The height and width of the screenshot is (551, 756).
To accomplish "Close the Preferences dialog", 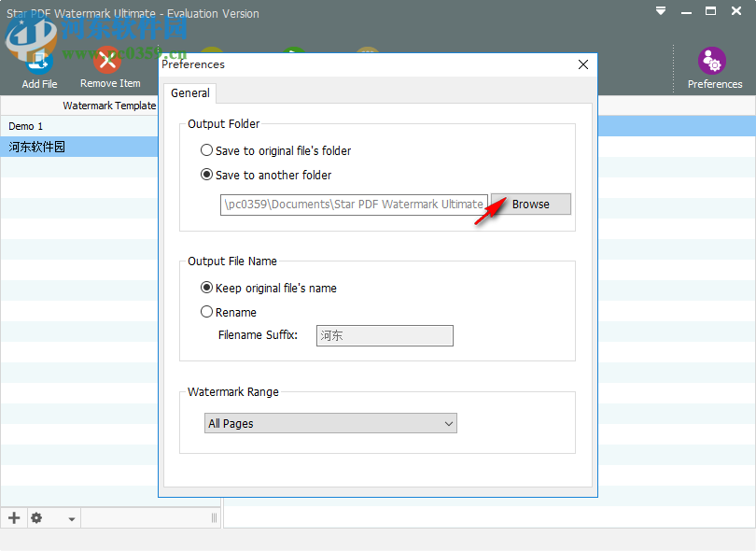I will pyautogui.click(x=582, y=64).
